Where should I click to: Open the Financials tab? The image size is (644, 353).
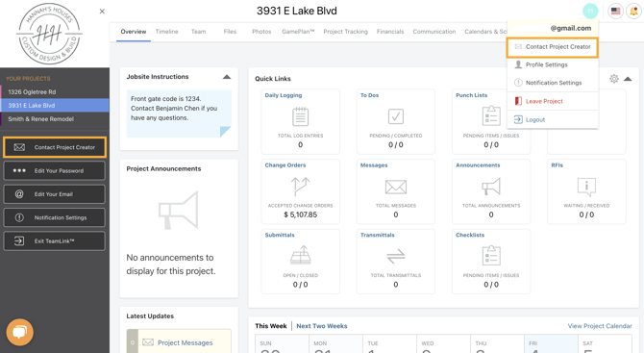[390, 32]
